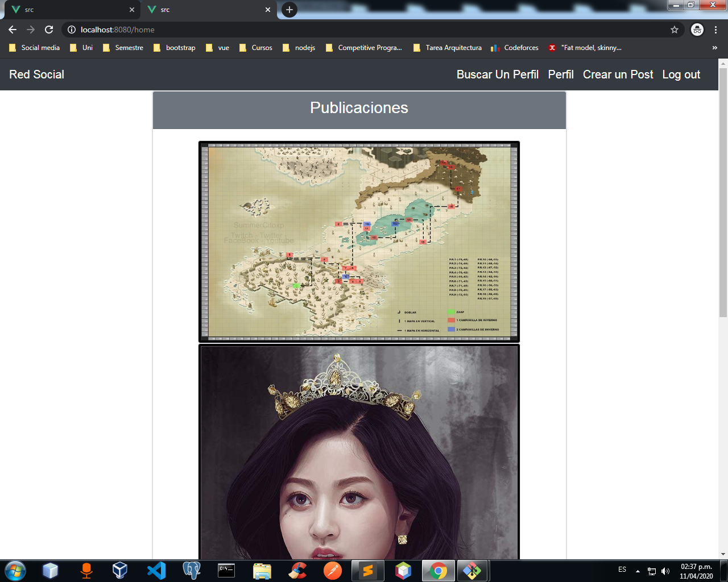The width and height of the screenshot is (728, 582).
Task: Open the Competitive Progra... bookmark folder
Action: [x=363, y=48]
